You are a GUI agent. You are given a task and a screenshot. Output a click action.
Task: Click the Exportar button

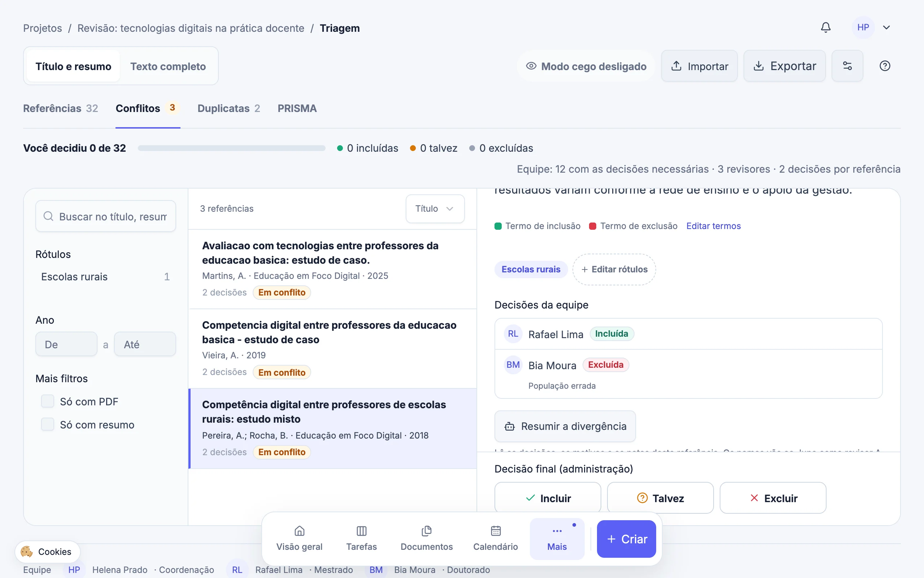click(784, 66)
